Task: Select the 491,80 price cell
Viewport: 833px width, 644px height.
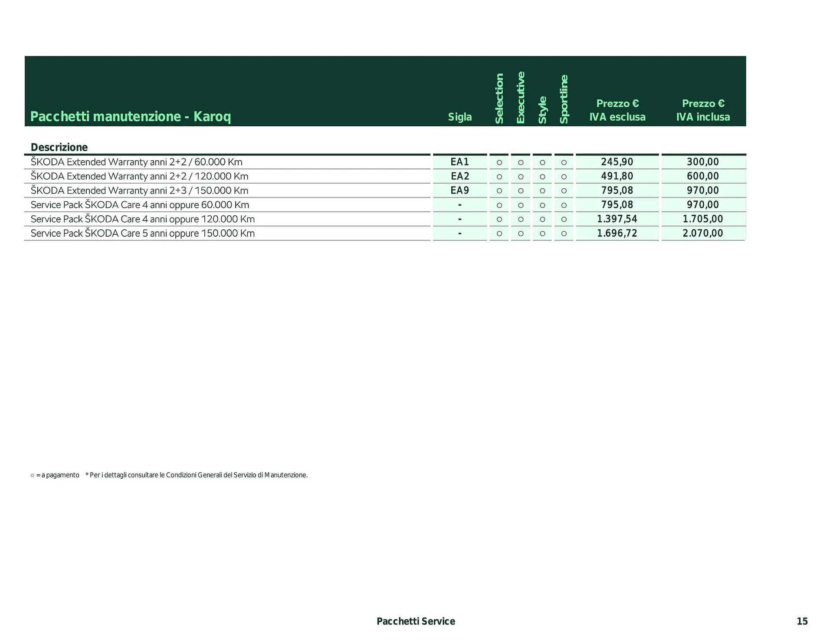Action: 617,176
